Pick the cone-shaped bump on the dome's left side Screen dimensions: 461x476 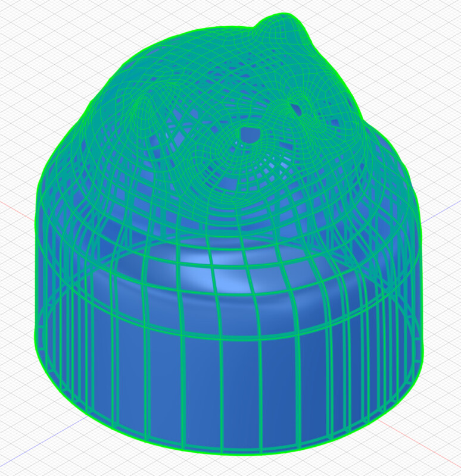click(145, 114)
